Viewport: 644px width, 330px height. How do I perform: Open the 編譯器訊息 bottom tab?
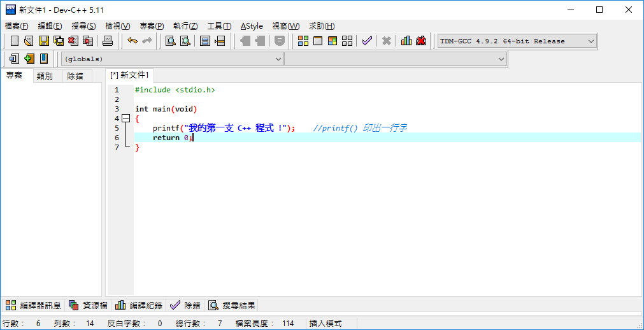click(x=33, y=305)
